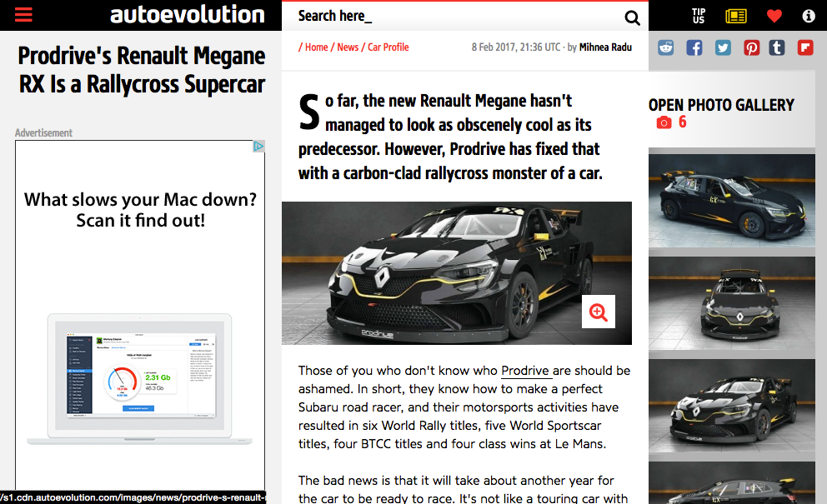Share article on Pinterest
The height and width of the screenshot is (504, 827).
point(751,47)
